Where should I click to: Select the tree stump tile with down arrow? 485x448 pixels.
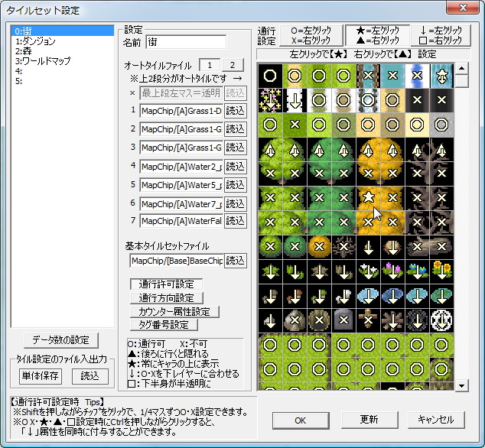(x=393, y=247)
